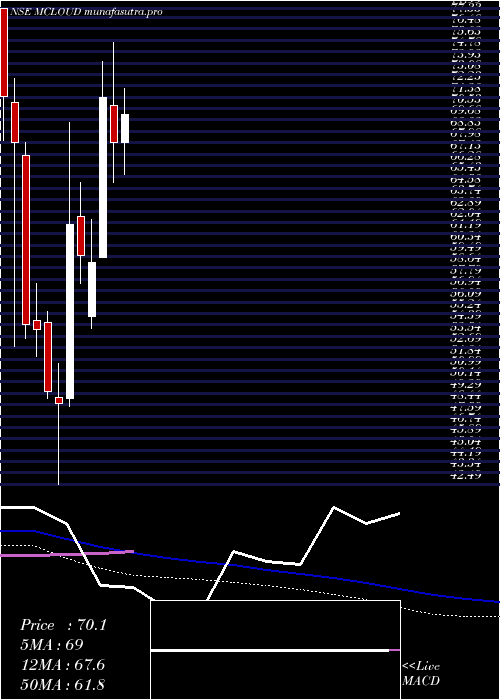Viewport: 500px width, 700px height.
Task: Click the 5MA : 69 value
Action: pos(52,645)
